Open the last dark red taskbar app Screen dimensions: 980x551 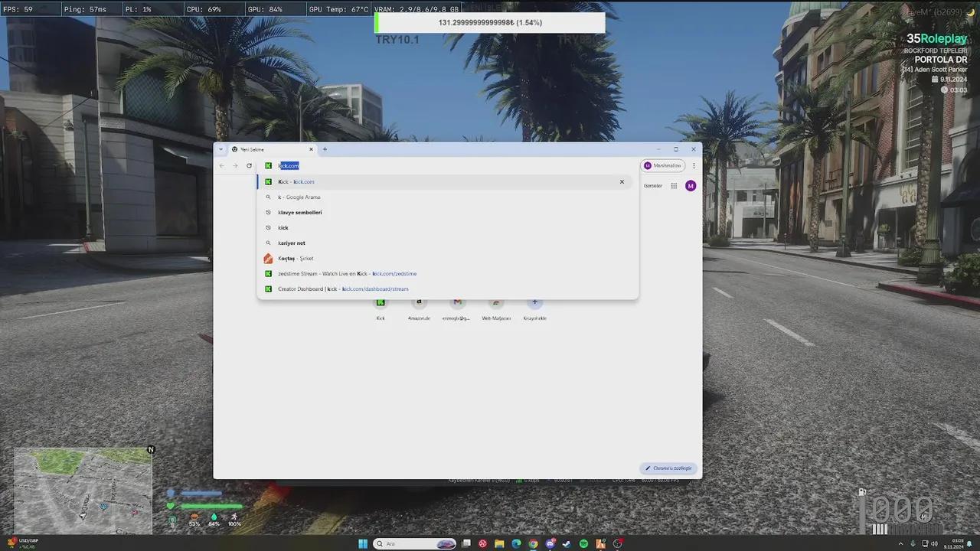pyautogui.click(x=617, y=544)
